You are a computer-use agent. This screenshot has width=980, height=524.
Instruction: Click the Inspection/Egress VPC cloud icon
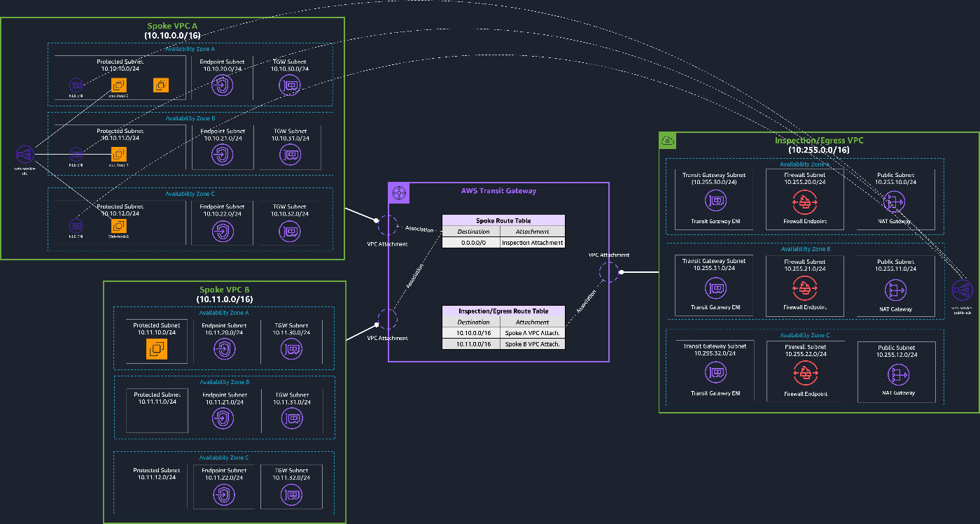[x=667, y=141]
